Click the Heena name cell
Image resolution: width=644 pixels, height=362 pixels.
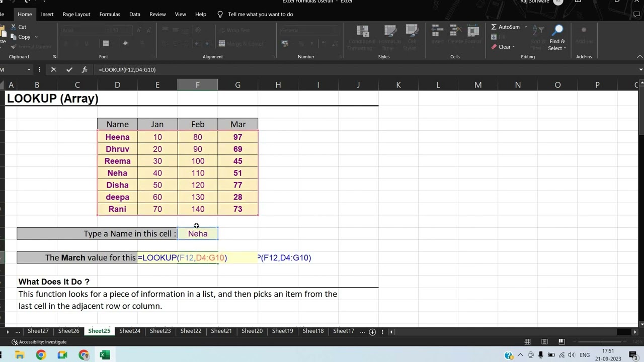(117, 137)
